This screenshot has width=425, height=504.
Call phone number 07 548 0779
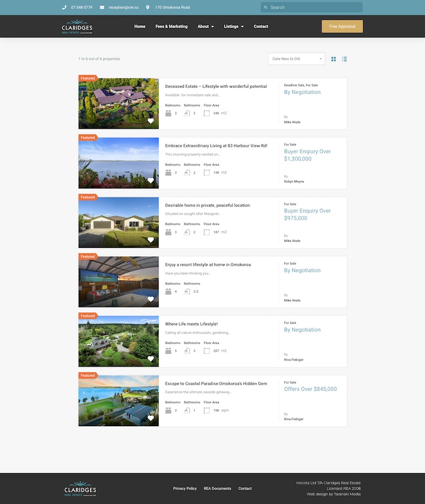[x=82, y=7]
